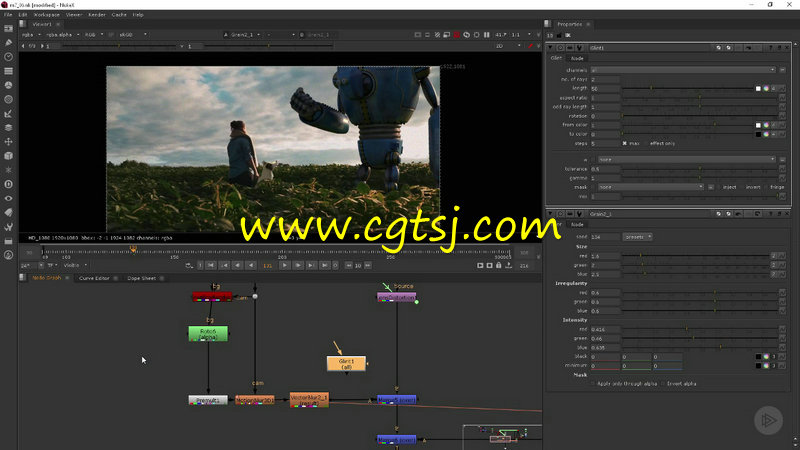Click the timeline lock icon

[498, 265]
